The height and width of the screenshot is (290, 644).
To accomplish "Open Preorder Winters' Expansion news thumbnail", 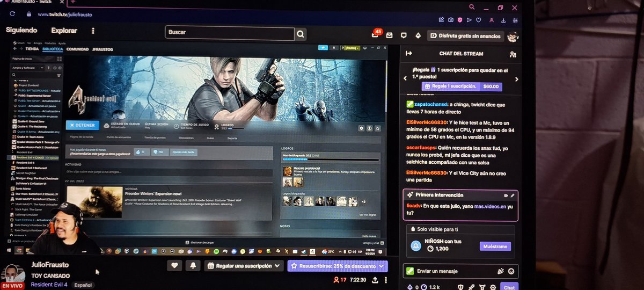I will click(94, 202).
